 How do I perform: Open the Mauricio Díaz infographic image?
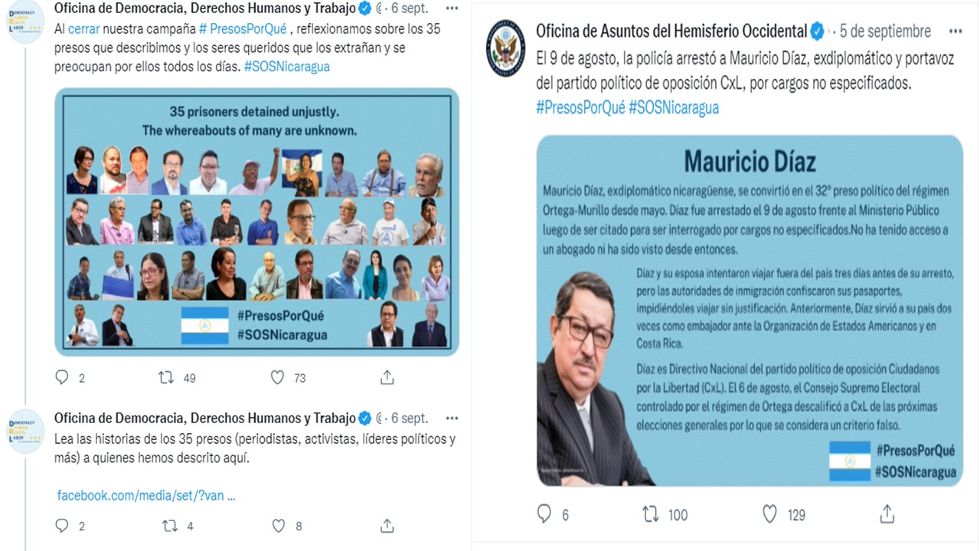tap(750, 310)
